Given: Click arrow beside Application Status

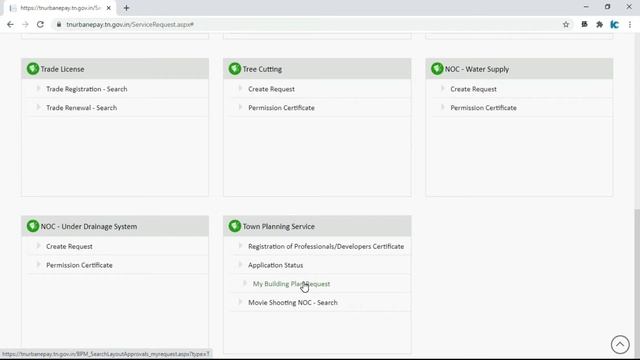Looking at the screenshot, I should click(240, 264).
